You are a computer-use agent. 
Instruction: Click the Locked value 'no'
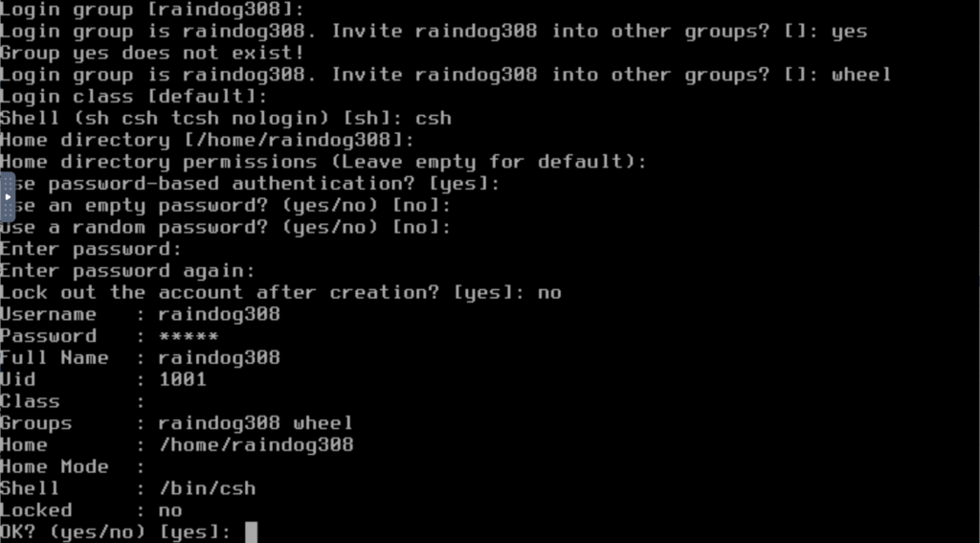pyautogui.click(x=170, y=511)
